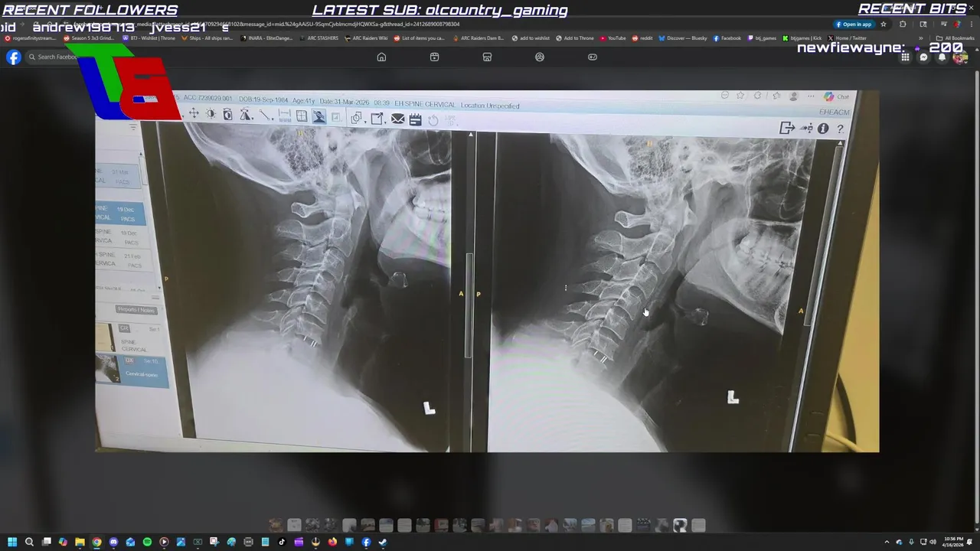
Task: Click the Reports / Notes button in viewer
Action: point(136,310)
